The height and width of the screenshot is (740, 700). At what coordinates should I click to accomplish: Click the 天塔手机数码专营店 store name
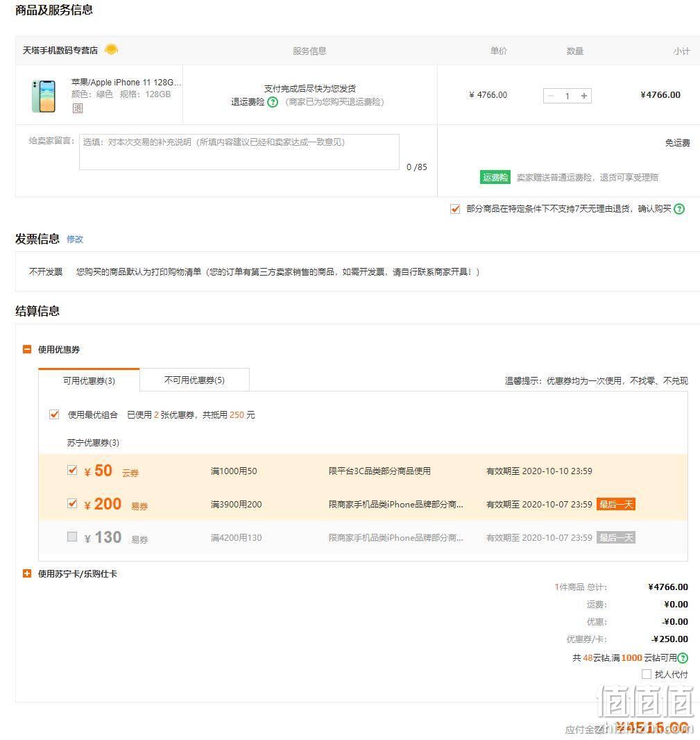coord(60,50)
